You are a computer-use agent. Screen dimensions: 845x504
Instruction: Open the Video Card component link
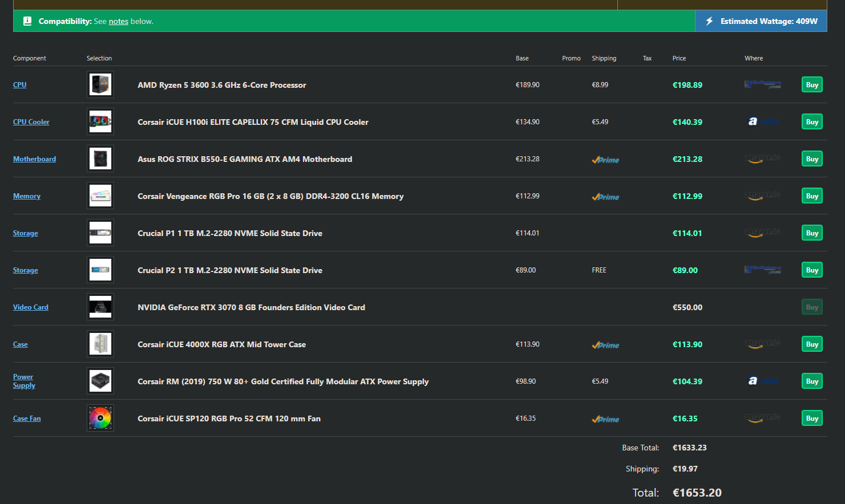point(31,307)
